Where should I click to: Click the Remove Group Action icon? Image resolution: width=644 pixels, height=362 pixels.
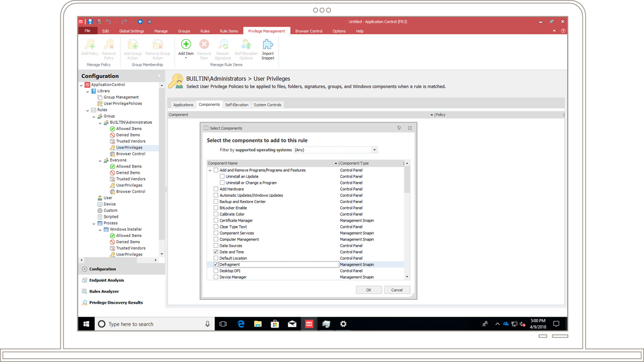coord(158,45)
